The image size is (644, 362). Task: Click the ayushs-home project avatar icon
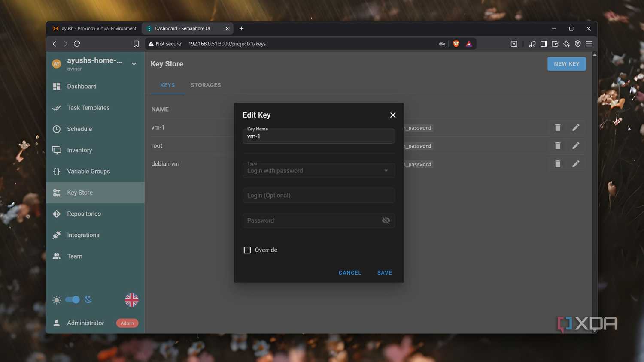57,64
